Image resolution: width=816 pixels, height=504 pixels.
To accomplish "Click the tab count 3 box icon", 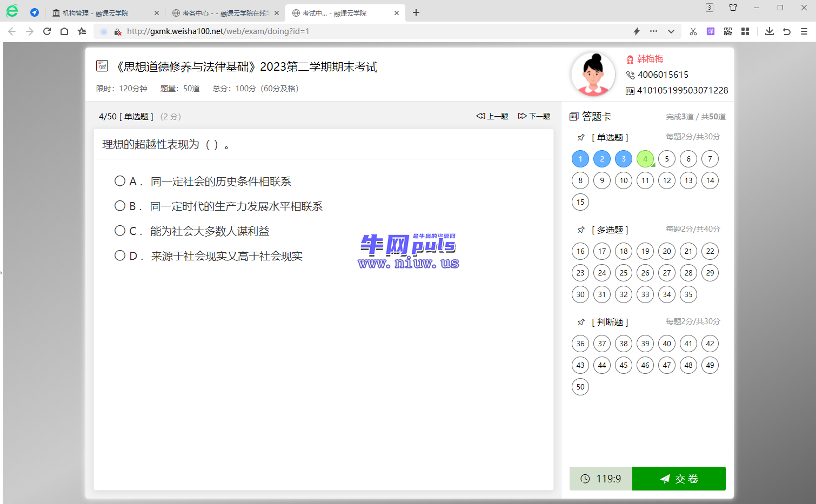I will click(x=710, y=8).
